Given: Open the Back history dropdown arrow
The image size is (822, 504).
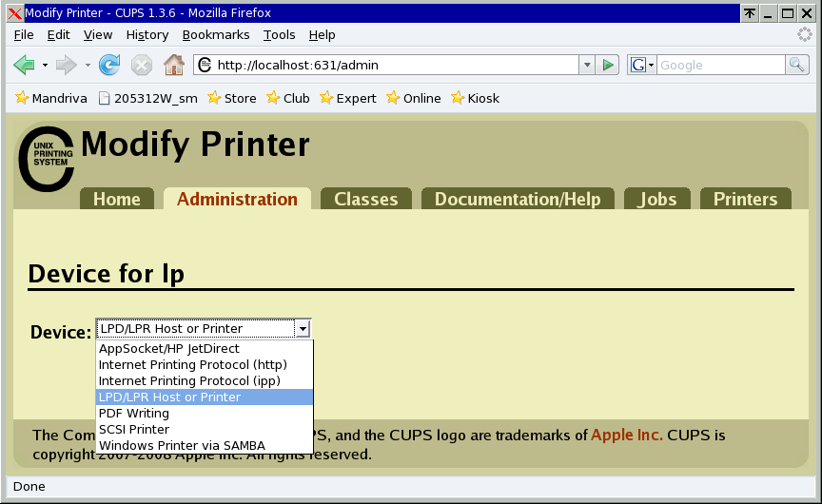Looking at the screenshot, I should pyautogui.click(x=45, y=66).
